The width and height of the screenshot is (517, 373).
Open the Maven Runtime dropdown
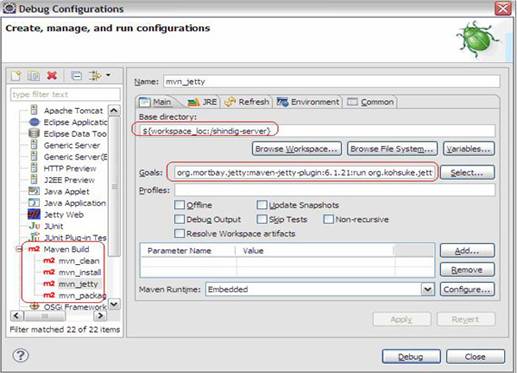[x=428, y=289]
